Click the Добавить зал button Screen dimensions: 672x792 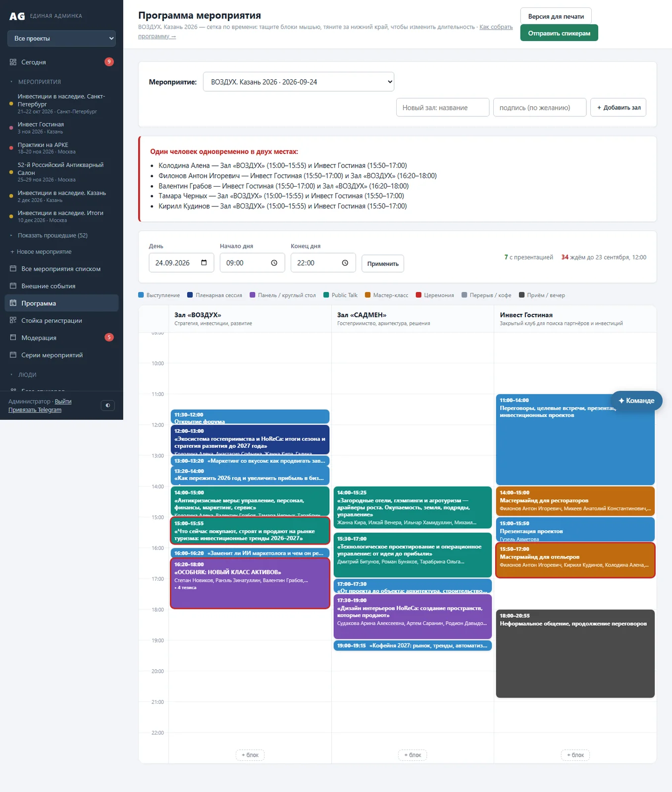point(618,107)
